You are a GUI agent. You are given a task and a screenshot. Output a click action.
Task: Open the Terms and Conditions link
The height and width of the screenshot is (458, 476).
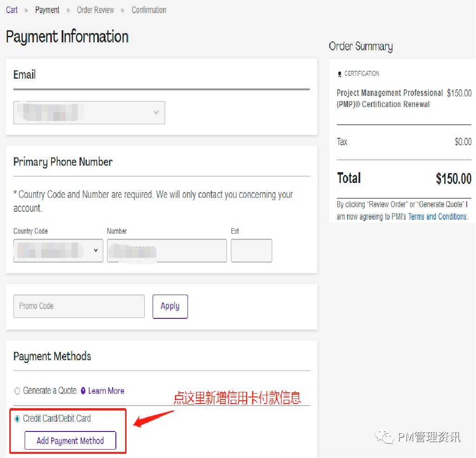point(437,216)
